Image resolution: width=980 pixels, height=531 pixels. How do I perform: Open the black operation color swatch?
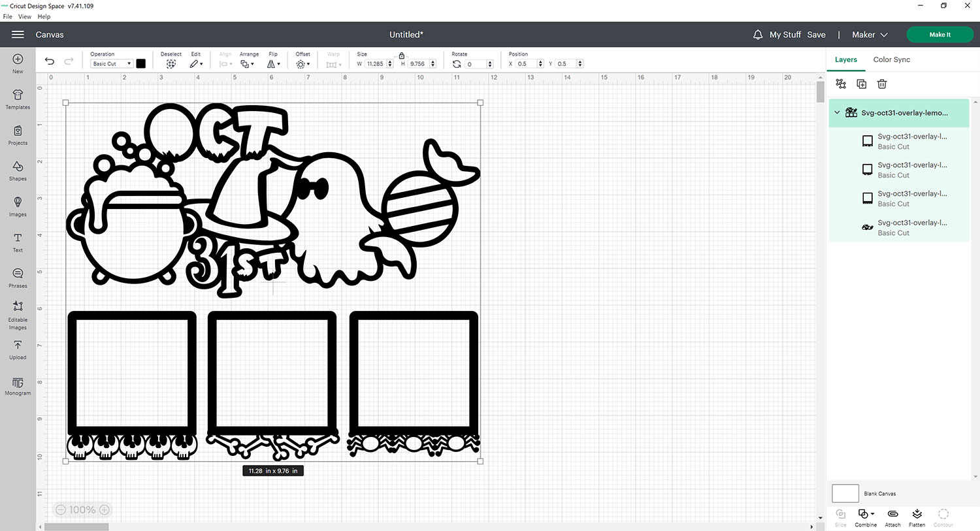pos(140,64)
